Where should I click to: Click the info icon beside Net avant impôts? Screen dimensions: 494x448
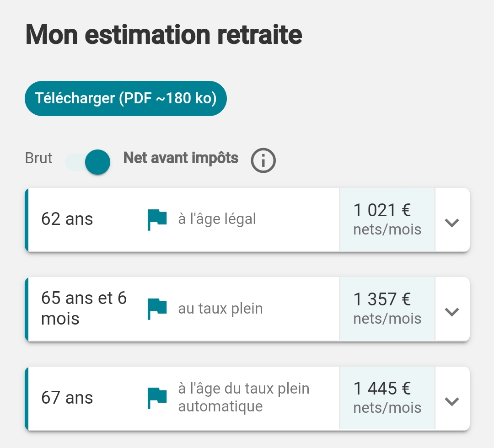tap(263, 160)
